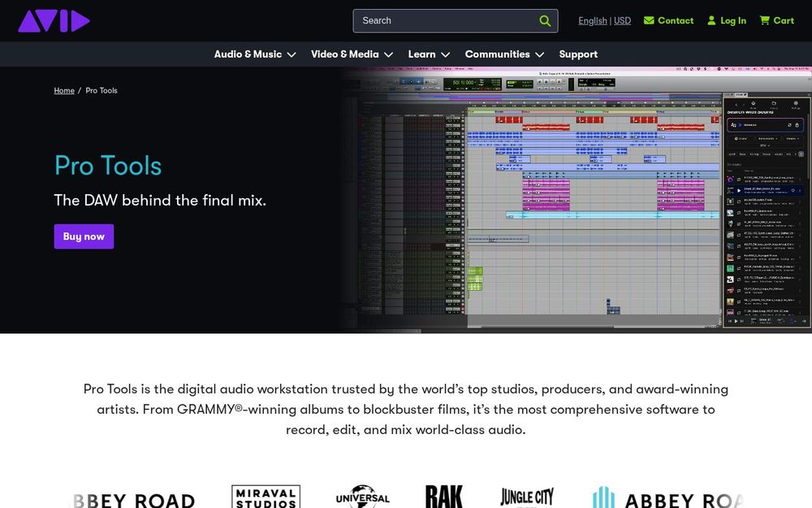Expand the chevron beside Communities
This screenshot has height=508, width=812.
(540, 55)
